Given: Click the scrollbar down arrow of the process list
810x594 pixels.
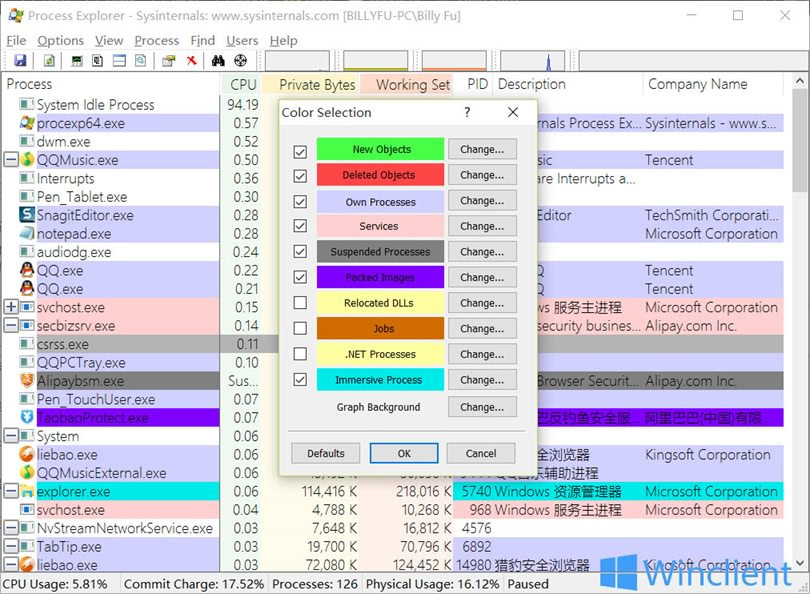Looking at the screenshot, I should coord(800,564).
